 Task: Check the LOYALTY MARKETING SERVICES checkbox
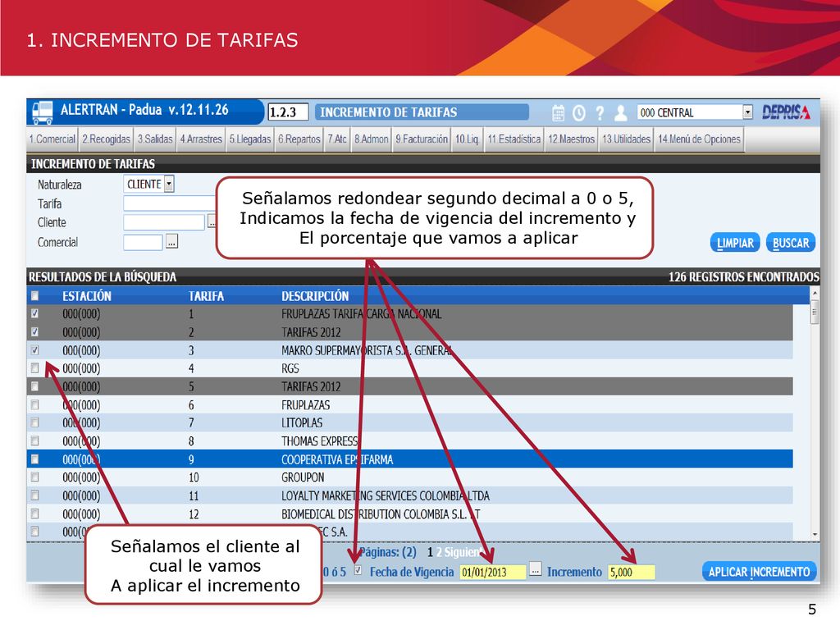point(34,495)
